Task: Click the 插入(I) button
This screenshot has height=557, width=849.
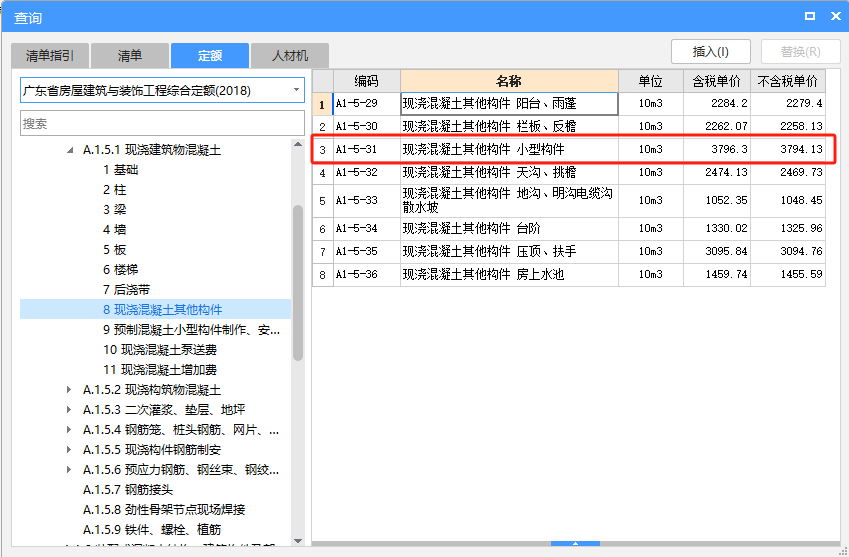Action: click(x=710, y=52)
